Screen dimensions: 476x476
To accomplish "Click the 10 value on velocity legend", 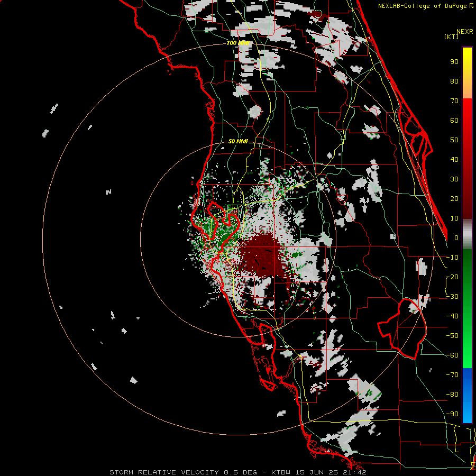I will tap(454, 218).
